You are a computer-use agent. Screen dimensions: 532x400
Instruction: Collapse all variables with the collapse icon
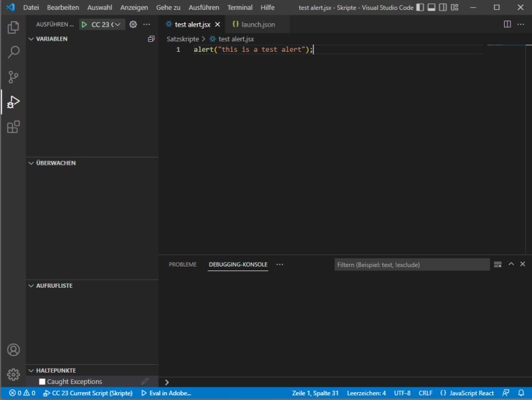(x=152, y=39)
